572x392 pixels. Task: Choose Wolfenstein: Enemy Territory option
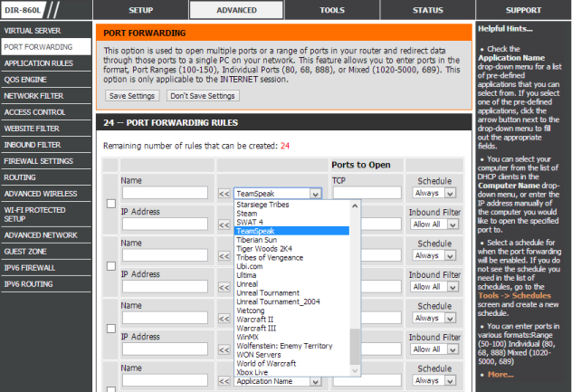[291, 346]
